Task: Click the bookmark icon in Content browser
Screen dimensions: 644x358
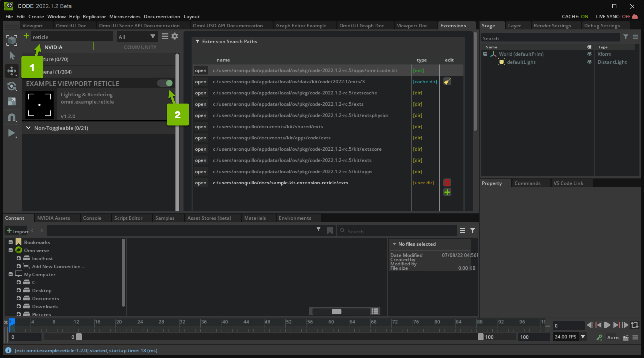Action: point(330,231)
